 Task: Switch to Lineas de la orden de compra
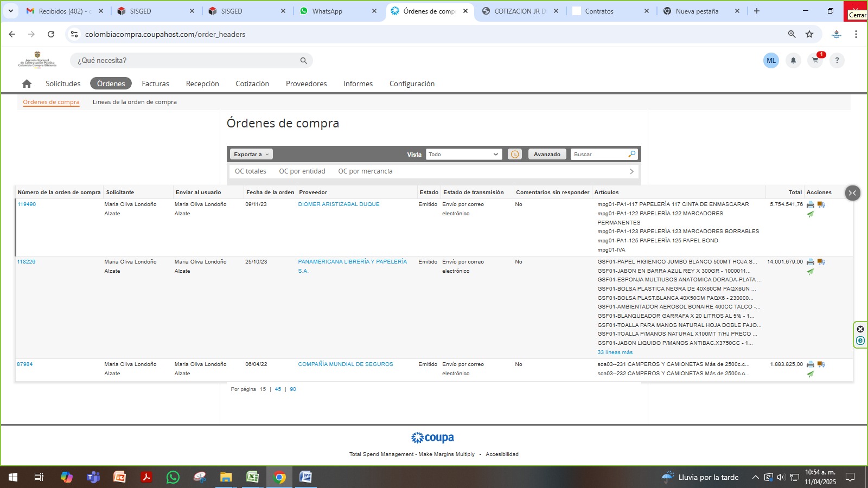coord(135,102)
